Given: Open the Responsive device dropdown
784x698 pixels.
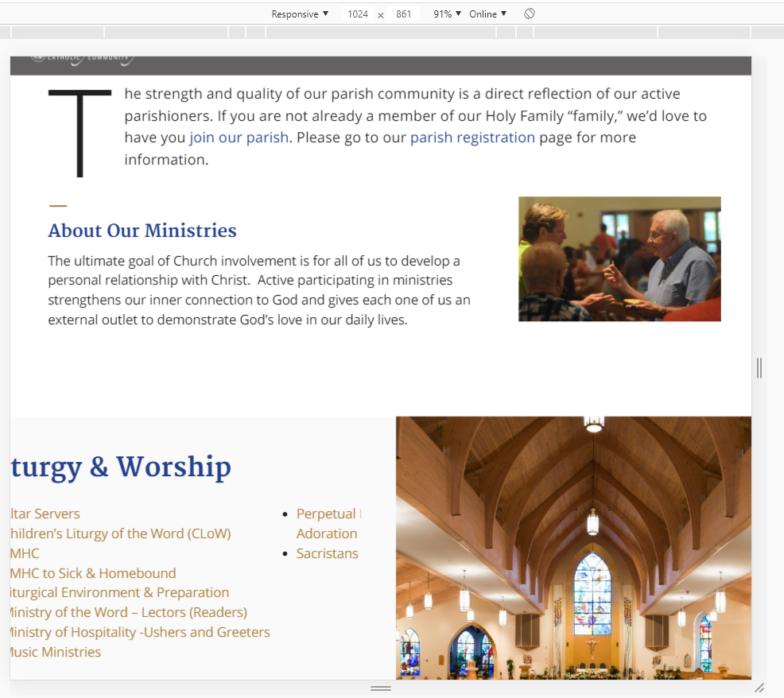Looking at the screenshot, I should (x=300, y=14).
